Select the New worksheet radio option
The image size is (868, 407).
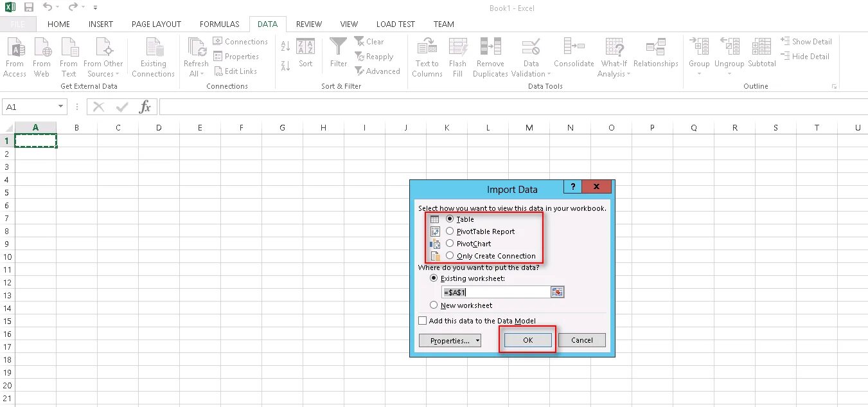434,305
